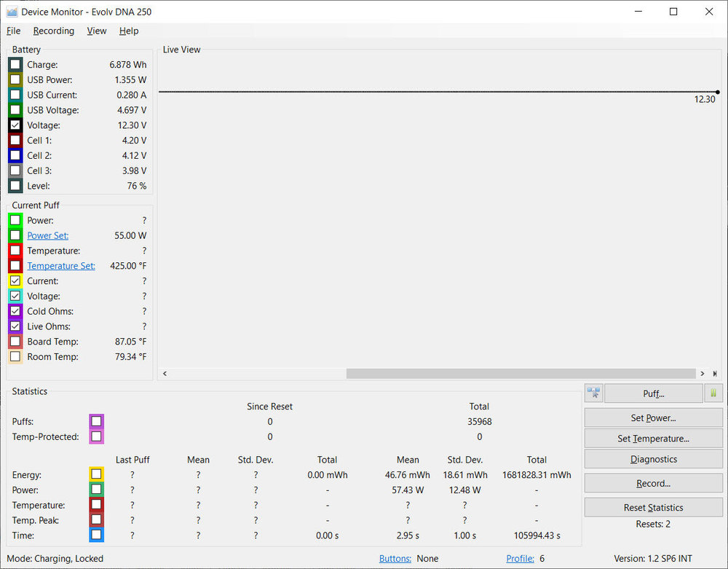The image size is (728, 569).
Task: Enable the USB Power graph checkbox
Action: pos(15,80)
